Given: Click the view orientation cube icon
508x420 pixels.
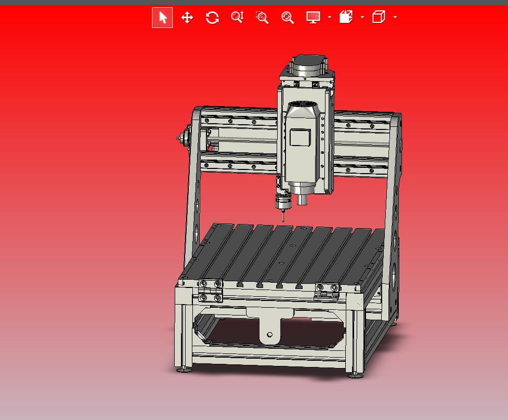Looking at the screenshot, I should click(x=379, y=17).
